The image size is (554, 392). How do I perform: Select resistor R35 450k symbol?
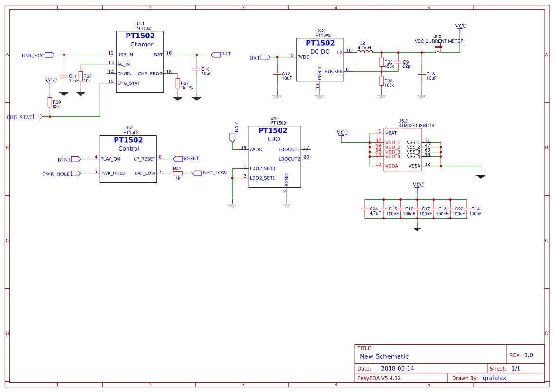(x=381, y=62)
